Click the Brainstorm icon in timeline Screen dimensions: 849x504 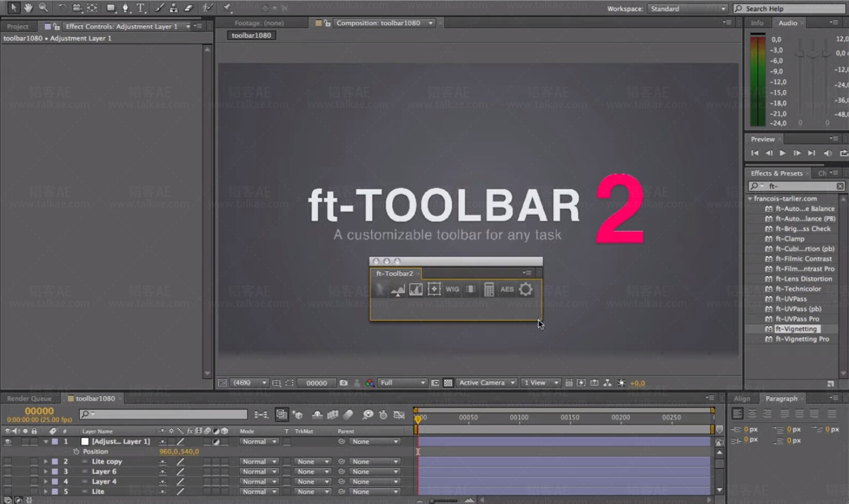[x=368, y=414]
